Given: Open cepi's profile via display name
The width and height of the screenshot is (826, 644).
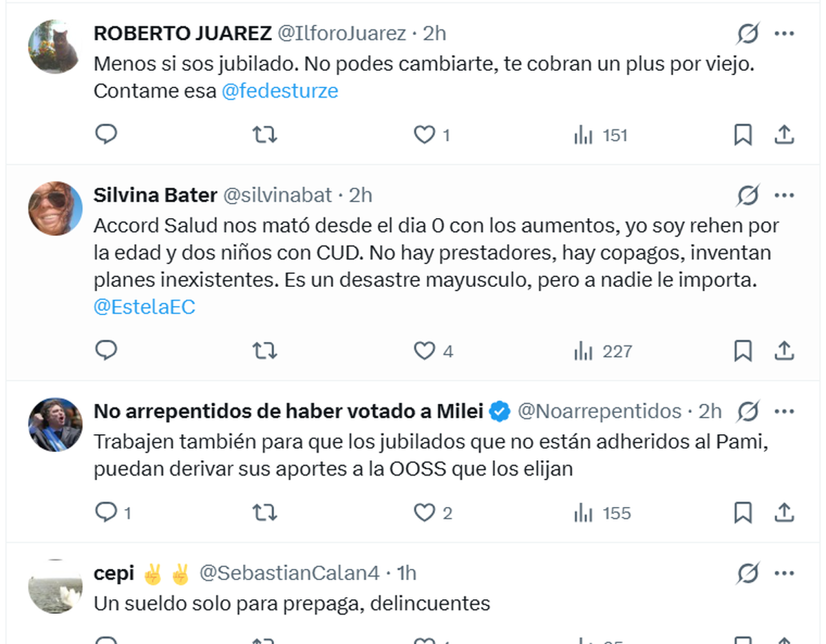Looking at the screenshot, I should 114,572.
